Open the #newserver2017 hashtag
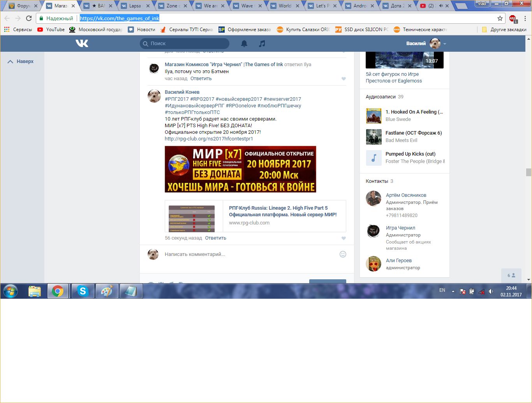 point(282,99)
